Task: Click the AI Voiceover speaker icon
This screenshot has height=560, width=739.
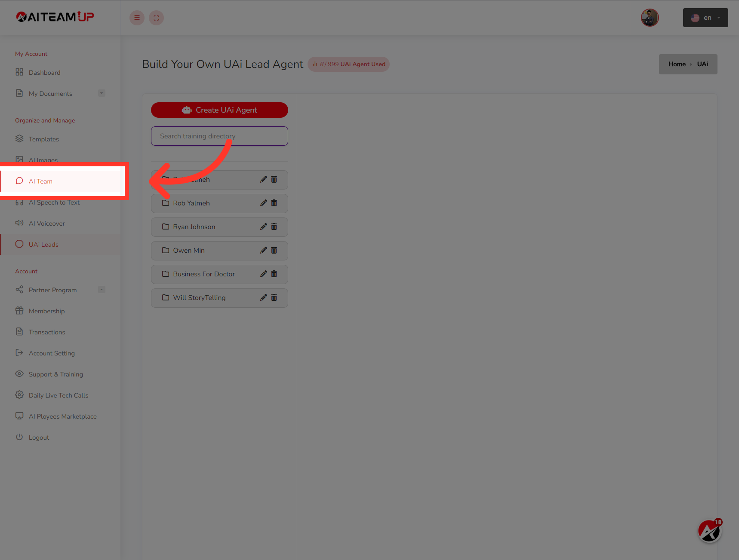Action: [x=19, y=223]
